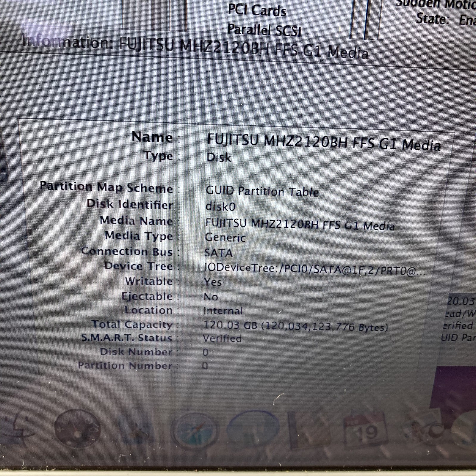Click the Media Type value Generic
The image size is (476, 476).
(225, 238)
